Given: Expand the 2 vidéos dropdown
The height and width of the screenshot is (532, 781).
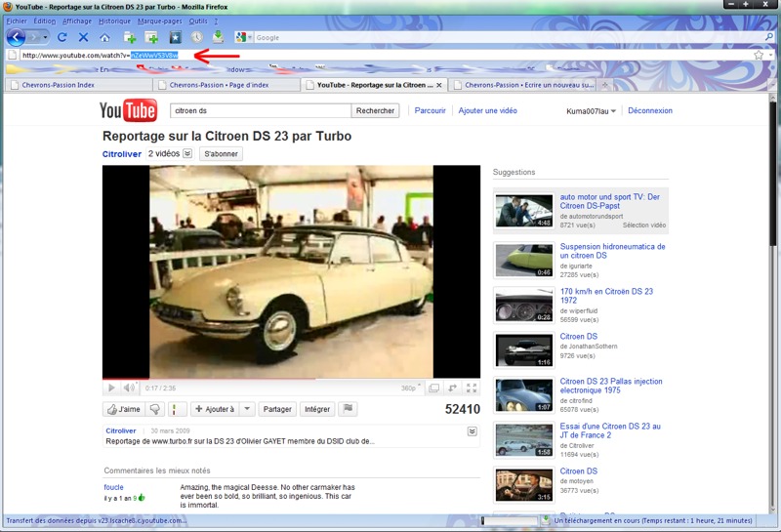Looking at the screenshot, I should [187, 153].
